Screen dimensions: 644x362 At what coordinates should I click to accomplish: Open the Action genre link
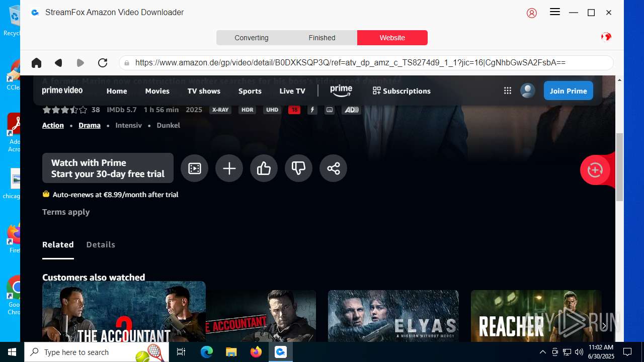click(53, 125)
